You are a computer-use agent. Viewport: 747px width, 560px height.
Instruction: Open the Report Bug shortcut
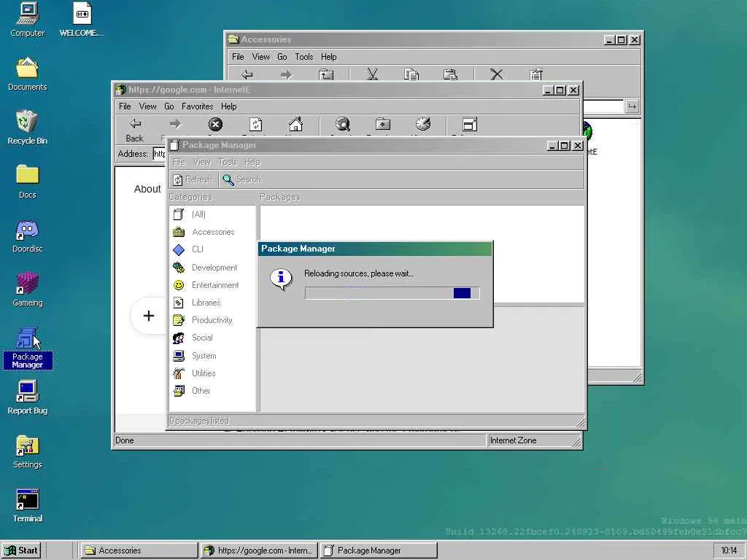tap(27, 397)
